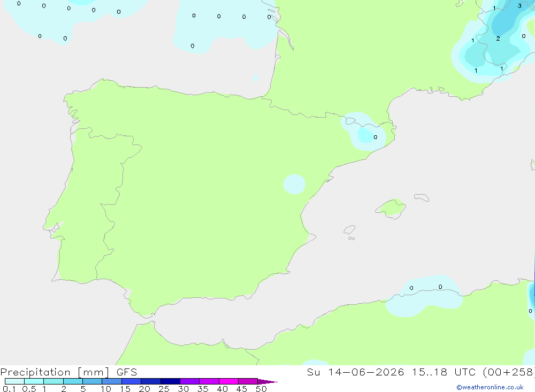Click the legend label '50'

(262, 389)
